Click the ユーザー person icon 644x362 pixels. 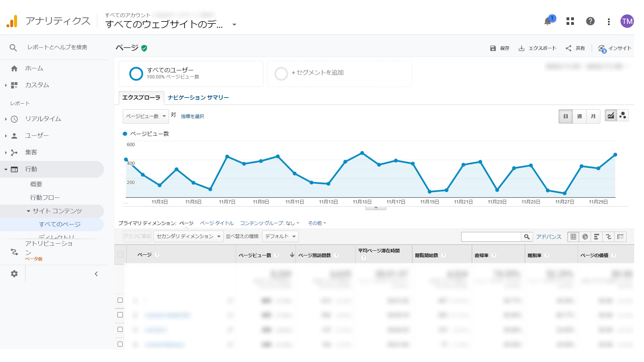[x=14, y=136]
